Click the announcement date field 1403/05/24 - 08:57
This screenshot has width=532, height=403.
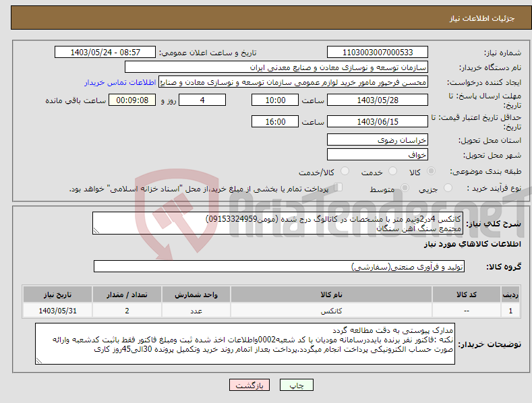click(105, 53)
